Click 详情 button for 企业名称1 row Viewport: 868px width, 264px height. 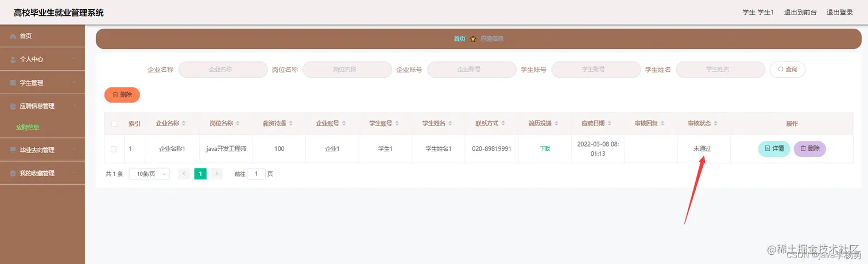click(x=774, y=149)
